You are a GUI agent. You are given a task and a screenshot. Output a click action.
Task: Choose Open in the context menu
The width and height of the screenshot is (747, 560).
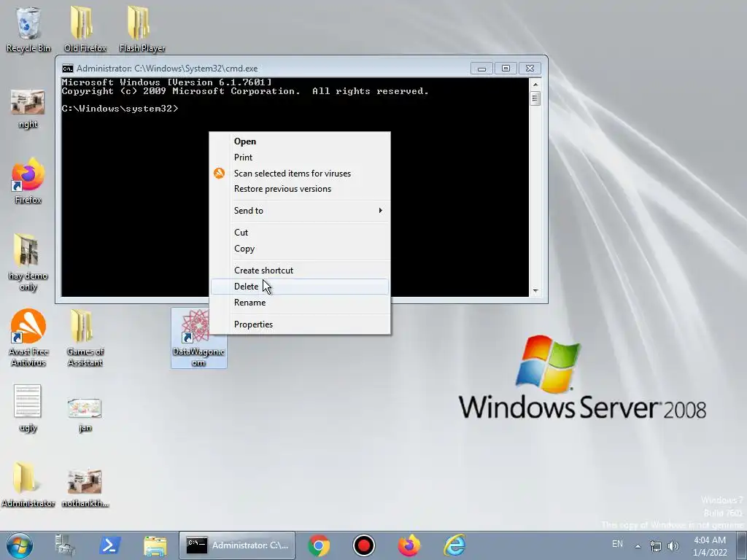click(x=300, y=141)
